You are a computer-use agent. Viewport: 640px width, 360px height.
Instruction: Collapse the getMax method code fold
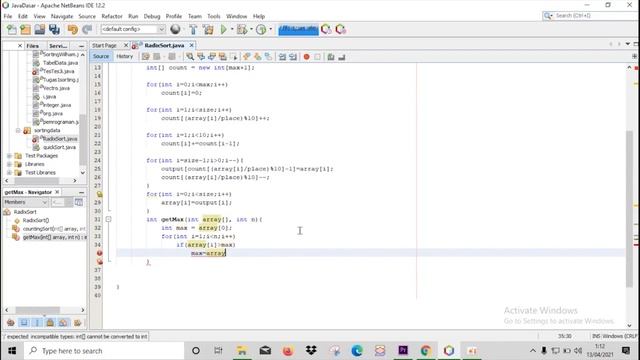point(109,219)
